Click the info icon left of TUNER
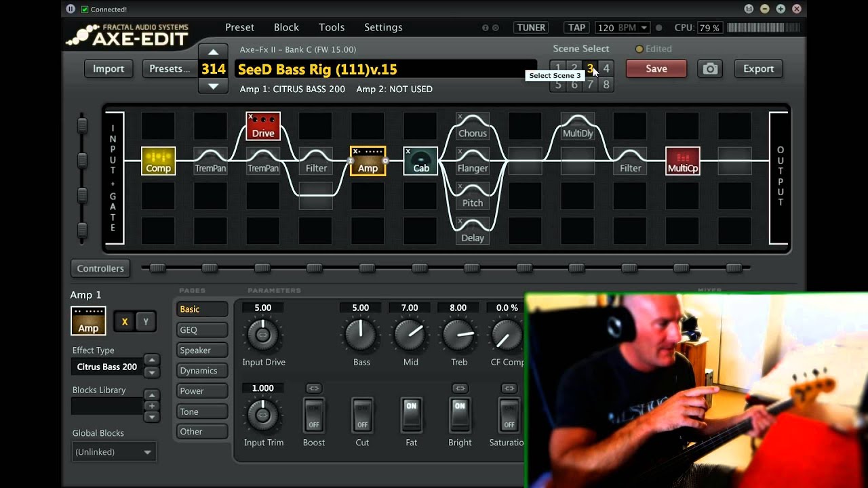Viewport: 868px width, 488px height. pyautogui.click(x=485, y=28)
